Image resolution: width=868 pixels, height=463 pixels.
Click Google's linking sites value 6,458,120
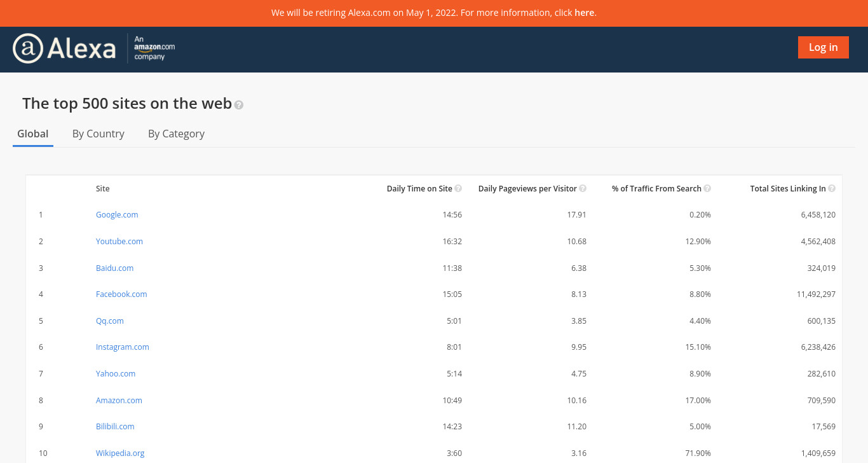[818, 215]
